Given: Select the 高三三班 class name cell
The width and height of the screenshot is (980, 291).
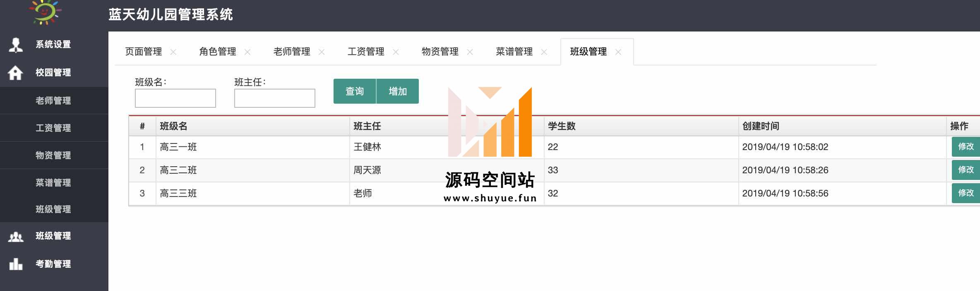Looking at the screenshot, I should [178, 194].
